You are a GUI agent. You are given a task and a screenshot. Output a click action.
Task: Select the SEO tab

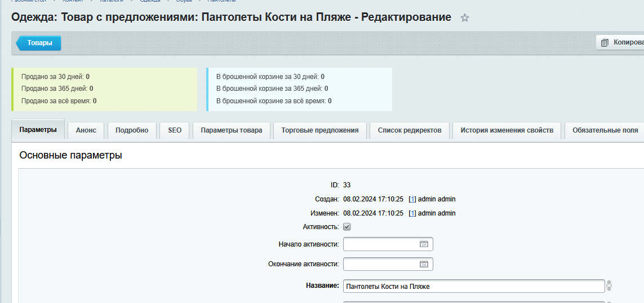(175, 130)
